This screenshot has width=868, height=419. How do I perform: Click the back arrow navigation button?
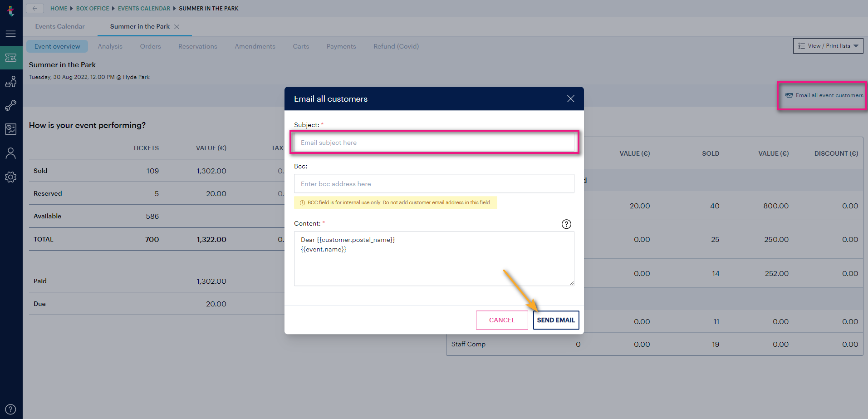[x=35, y=8]
